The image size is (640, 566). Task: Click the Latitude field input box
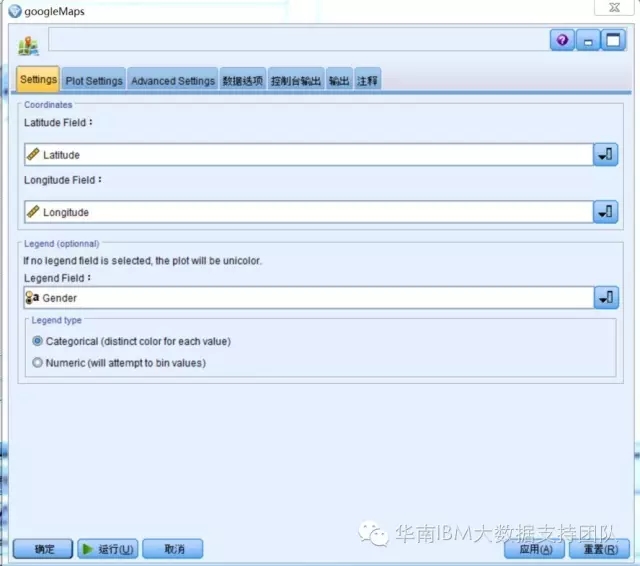click(x=309, y=155)
